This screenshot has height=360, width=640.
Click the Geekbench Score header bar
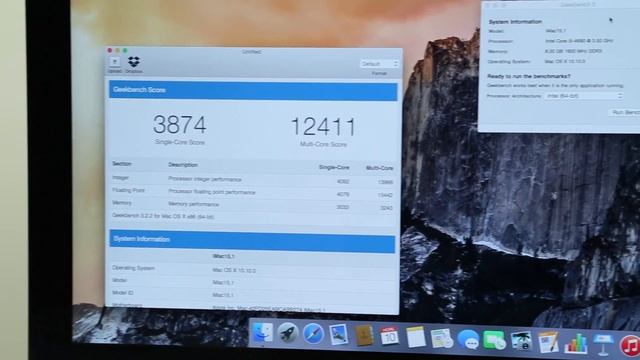[253, 91]
